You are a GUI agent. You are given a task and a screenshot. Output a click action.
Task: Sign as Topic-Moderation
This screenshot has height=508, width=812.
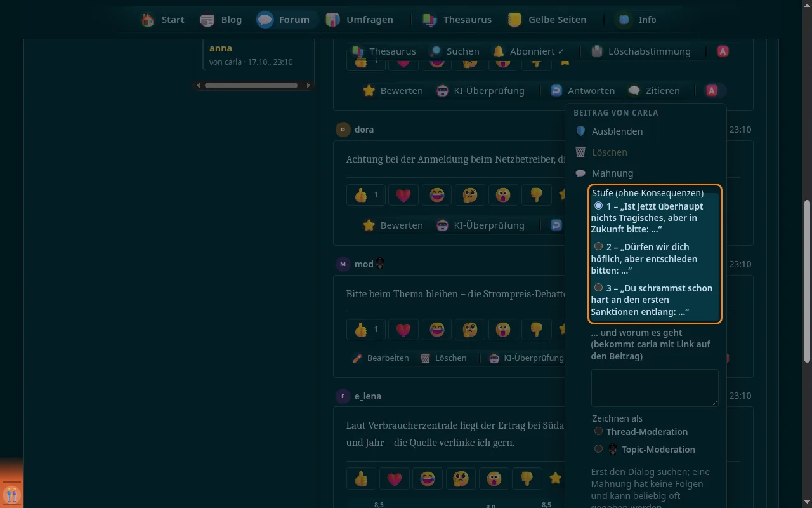coord(598,449)
